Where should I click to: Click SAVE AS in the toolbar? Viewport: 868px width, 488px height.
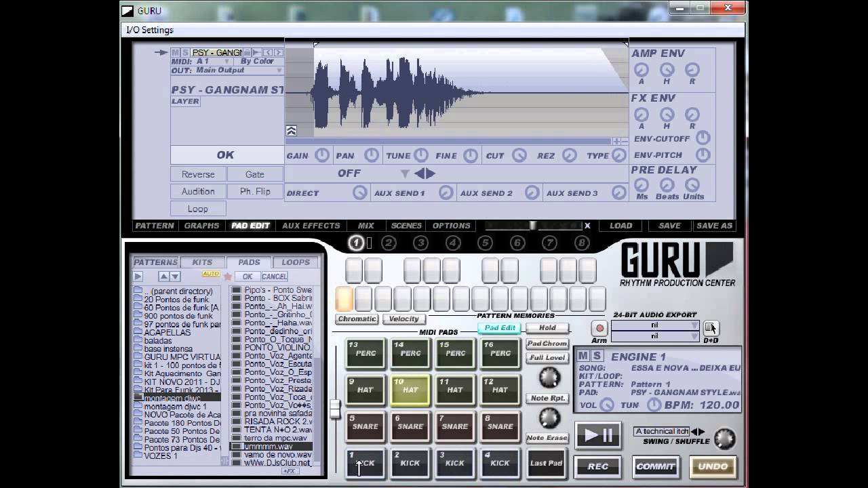(x=714, y=226)
